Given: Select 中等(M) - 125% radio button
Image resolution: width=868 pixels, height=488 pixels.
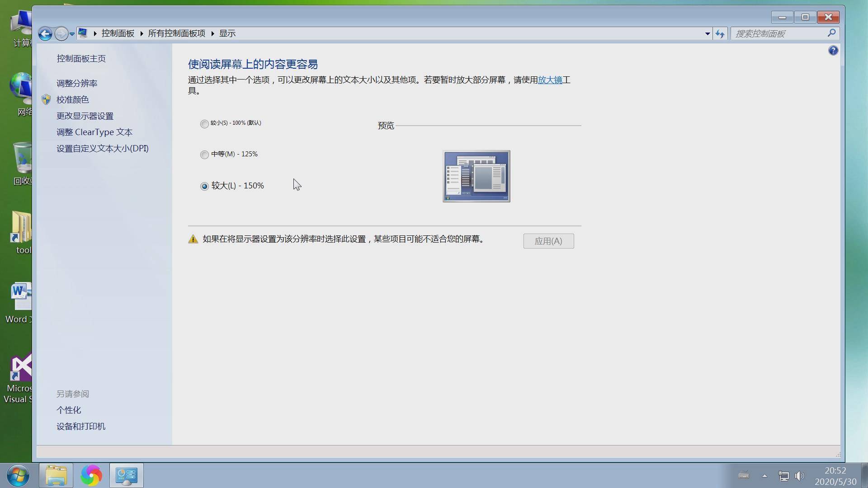Looking at the screenshot, I should tap(204, 154).
